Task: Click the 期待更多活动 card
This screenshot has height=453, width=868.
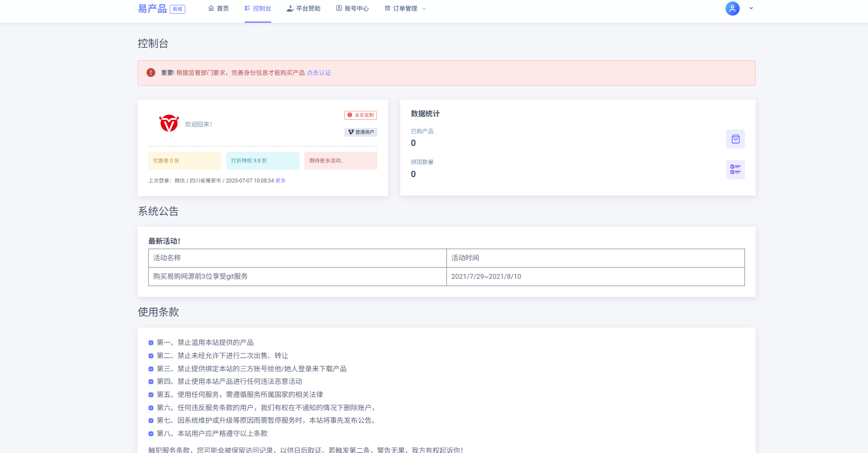Action: [341, 161]
